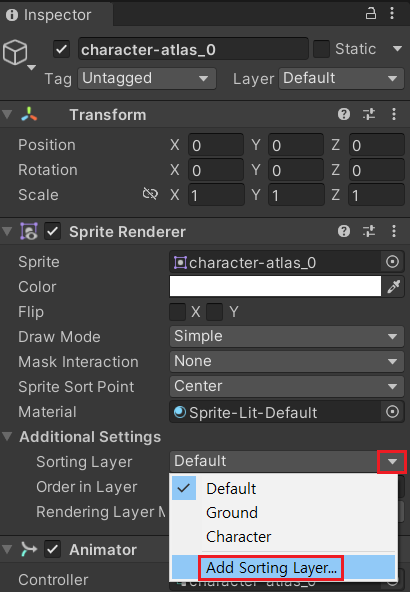Open the cube icon dropdown arrow
This screenshot has height=592, width=410.
click(x=32, y=68)
